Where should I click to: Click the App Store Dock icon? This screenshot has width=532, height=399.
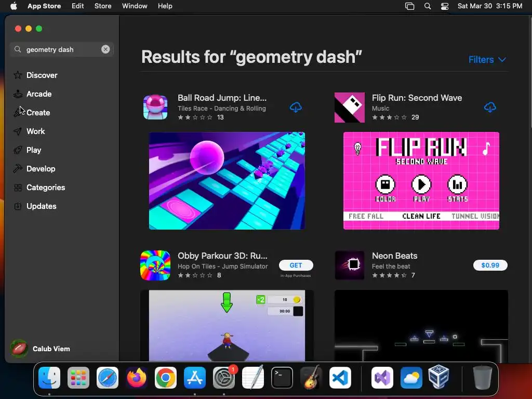coord(195,378)
